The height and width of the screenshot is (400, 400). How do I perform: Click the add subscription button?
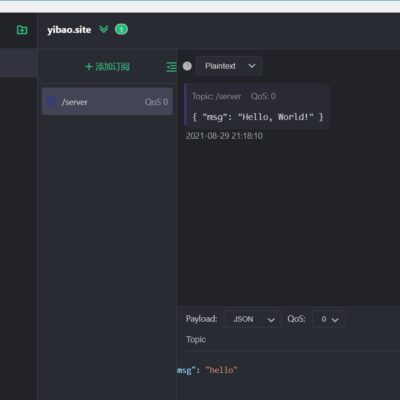click(x=107, y=67)
